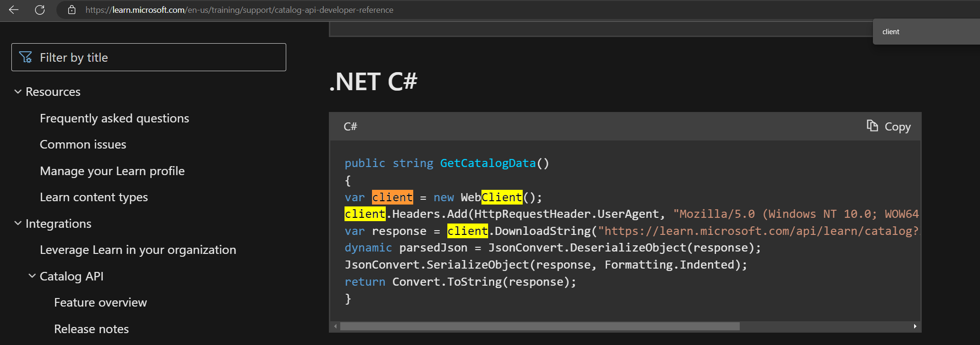This screenshot has width=980, height=345.
Task: Click the filter funnel icon
Action: point(26,57)
